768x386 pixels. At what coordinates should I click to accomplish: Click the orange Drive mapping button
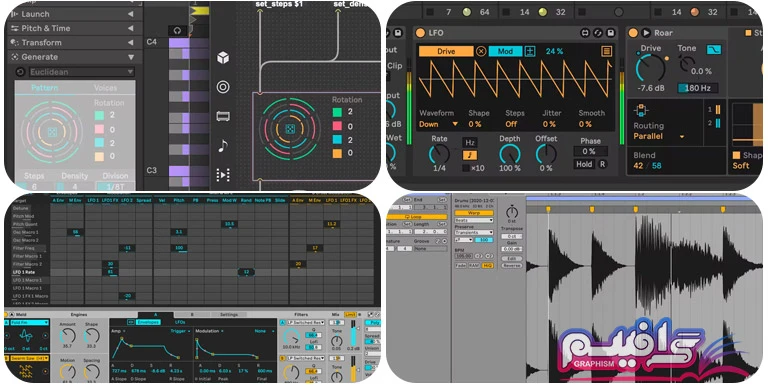coord(446,51)
